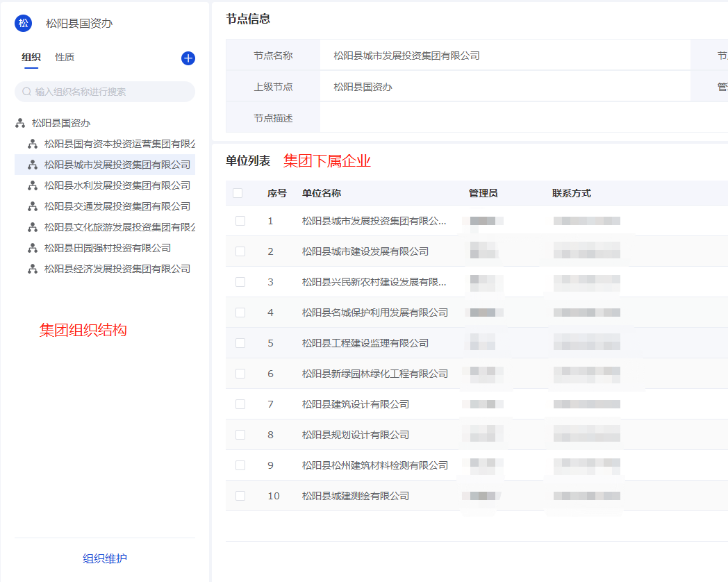
Task: Click org icon beside 松阳县田园强村投资有限公司
Action: click(x=32, y=248)
